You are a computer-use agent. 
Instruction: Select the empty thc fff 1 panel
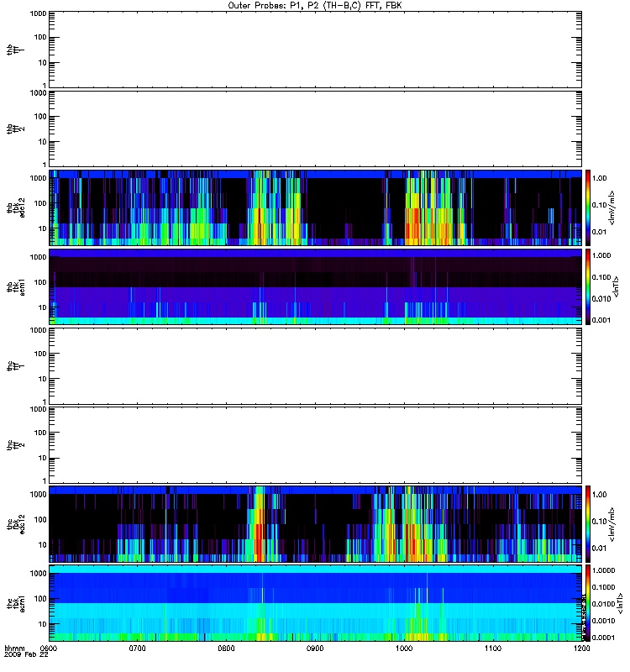[x=316, y=366]
